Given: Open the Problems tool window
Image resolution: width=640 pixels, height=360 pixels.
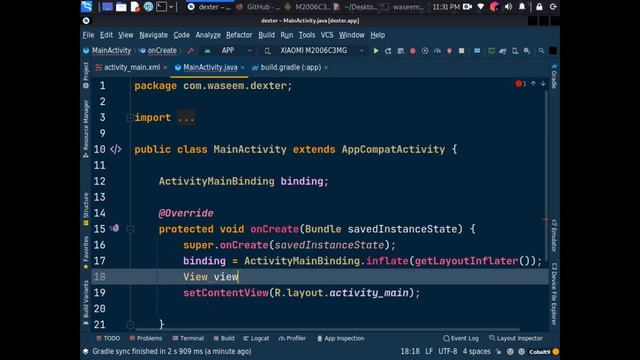Looking at the screenshot, I should (146, 338).
